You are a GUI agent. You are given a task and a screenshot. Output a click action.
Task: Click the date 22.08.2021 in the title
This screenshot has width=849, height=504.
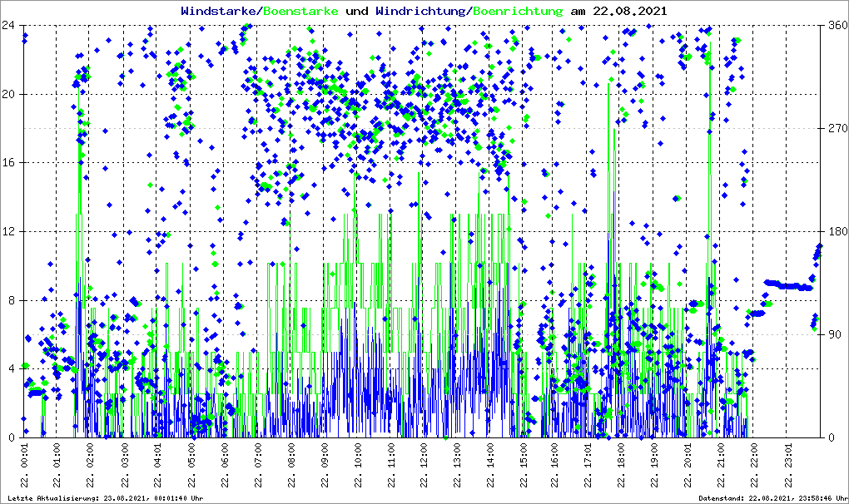click(629, 12)
